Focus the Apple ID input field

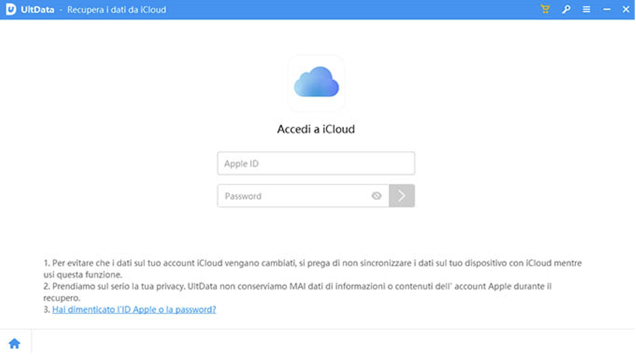tap(316, 164)
